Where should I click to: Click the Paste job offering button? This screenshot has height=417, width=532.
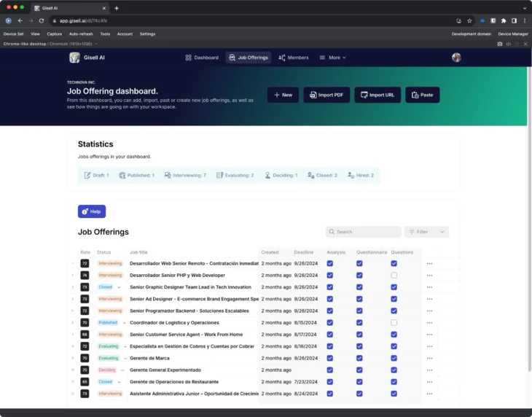423,95
